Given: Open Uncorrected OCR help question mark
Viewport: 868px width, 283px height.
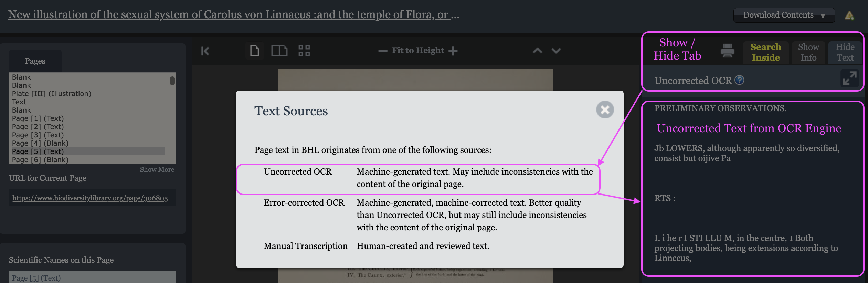Looking at the screenshot, I should pos(739,80).
